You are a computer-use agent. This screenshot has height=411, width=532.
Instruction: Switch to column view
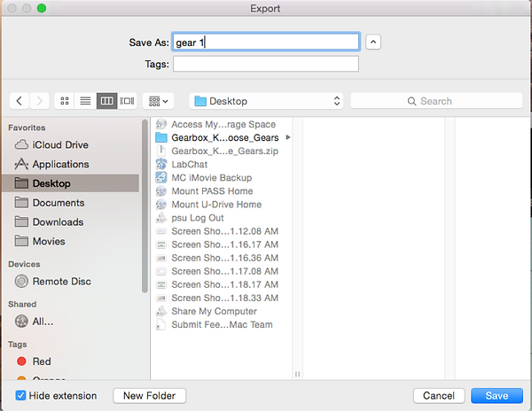pyautogui.click(x=107, y=101)
